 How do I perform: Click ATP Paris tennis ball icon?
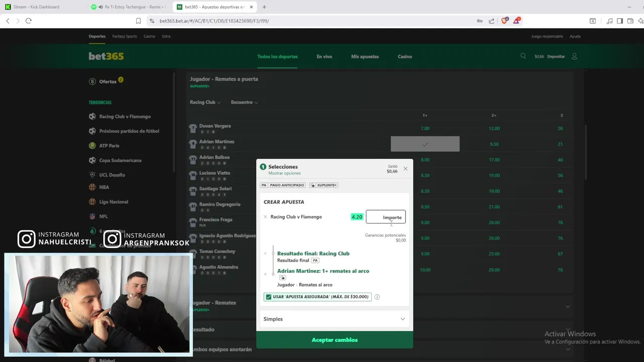92,145
